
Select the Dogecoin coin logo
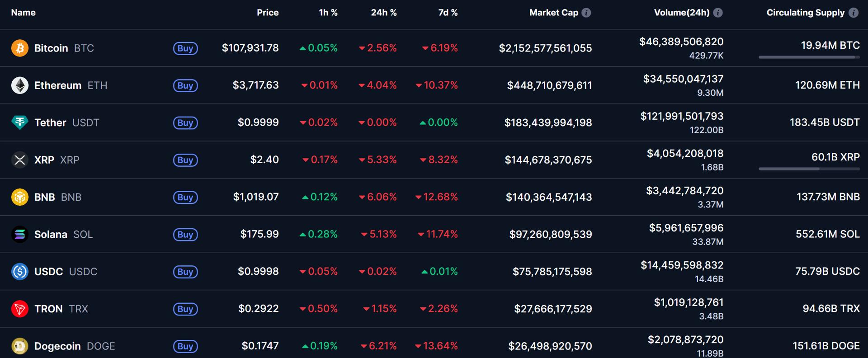tap(19, 346)
